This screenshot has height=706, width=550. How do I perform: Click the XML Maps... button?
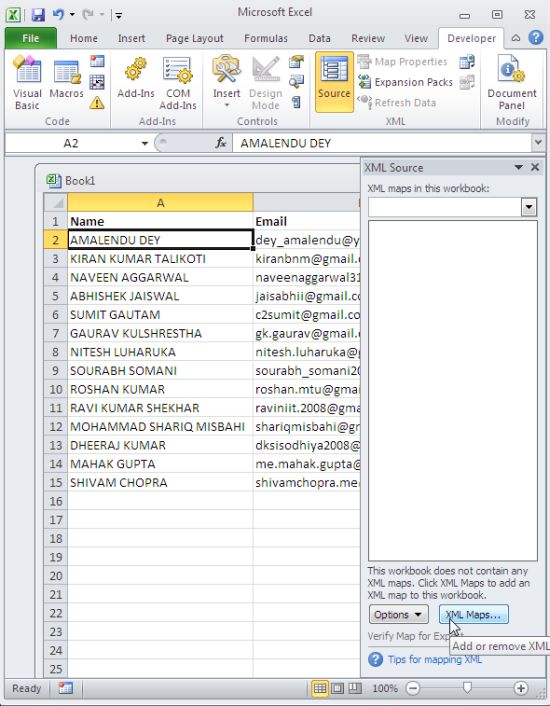pyautogui.click(x=473, y=615)
